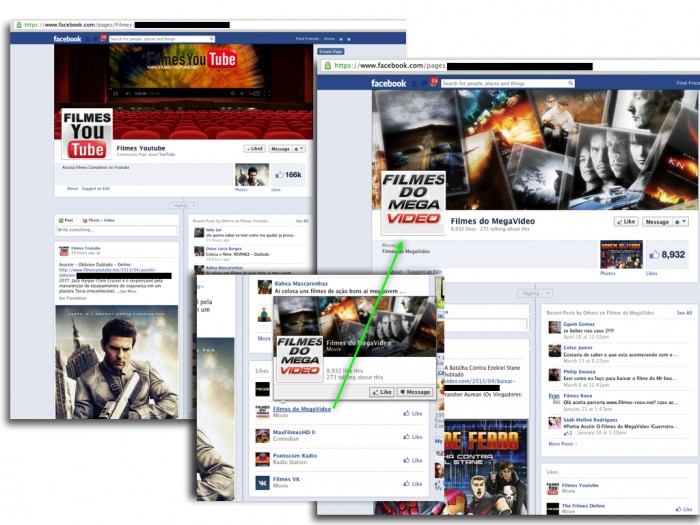700x525 pixels.
Task: Click padlock icon in MegaVideo address bar
Action: point(328,66)
